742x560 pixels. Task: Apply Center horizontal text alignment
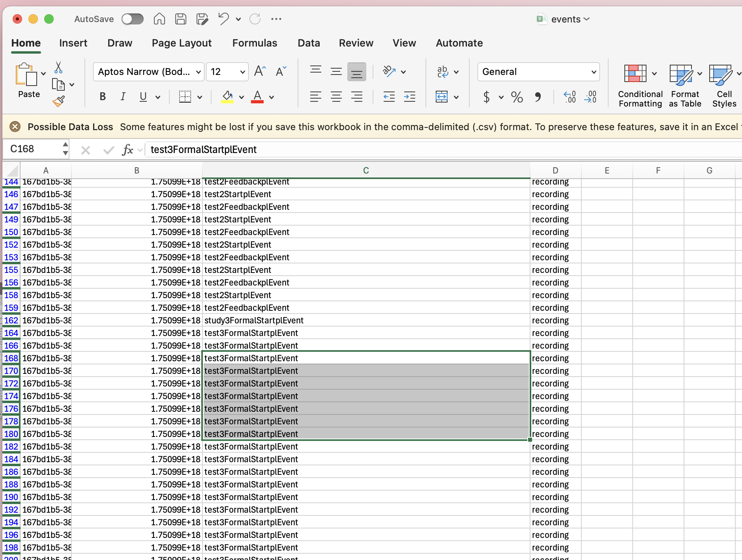click(x=336, y=97)
